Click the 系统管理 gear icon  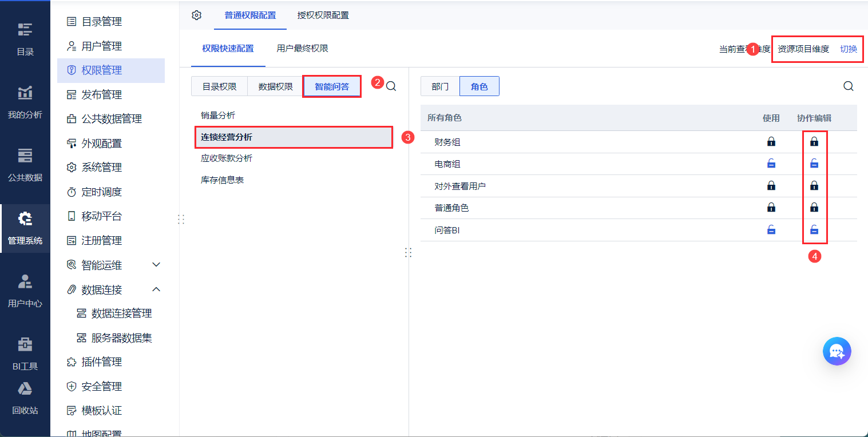point(72,168)
